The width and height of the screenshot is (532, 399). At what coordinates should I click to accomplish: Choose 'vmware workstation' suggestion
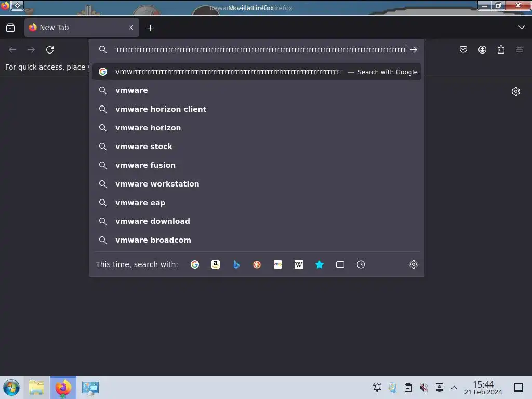tap(257, 184)
